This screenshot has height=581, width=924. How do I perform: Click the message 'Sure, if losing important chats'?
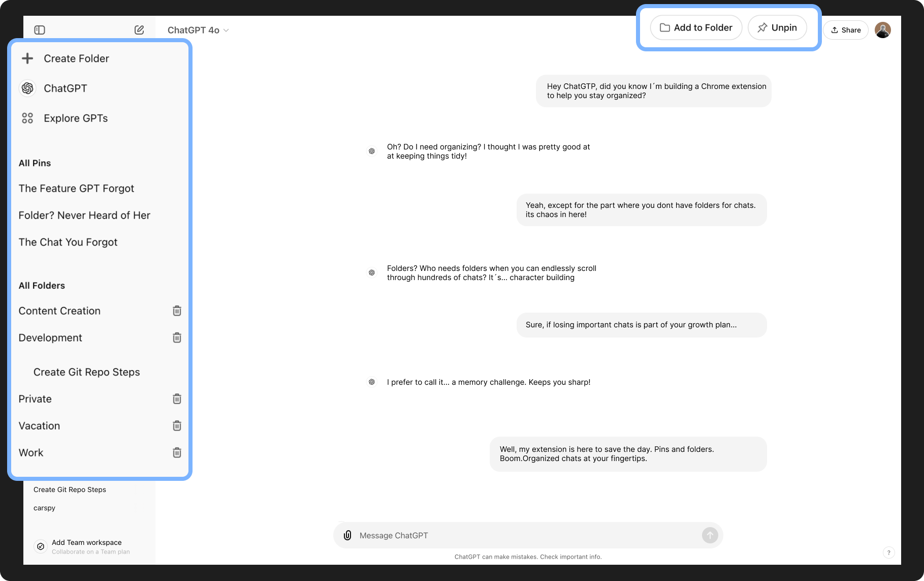[x=642, y=325]
